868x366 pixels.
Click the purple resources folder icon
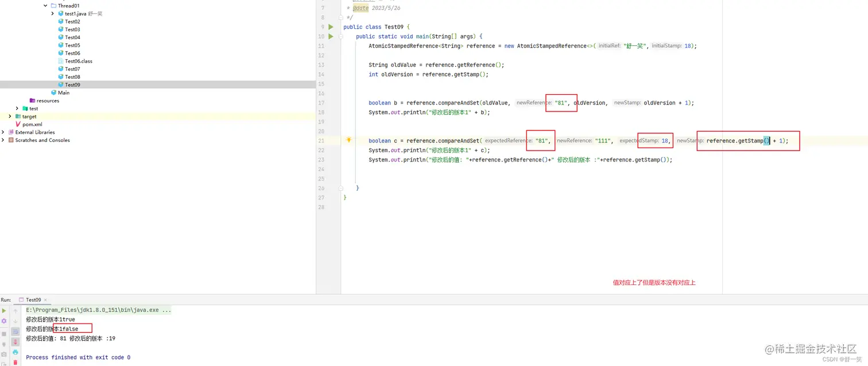(x=32, y=101)
